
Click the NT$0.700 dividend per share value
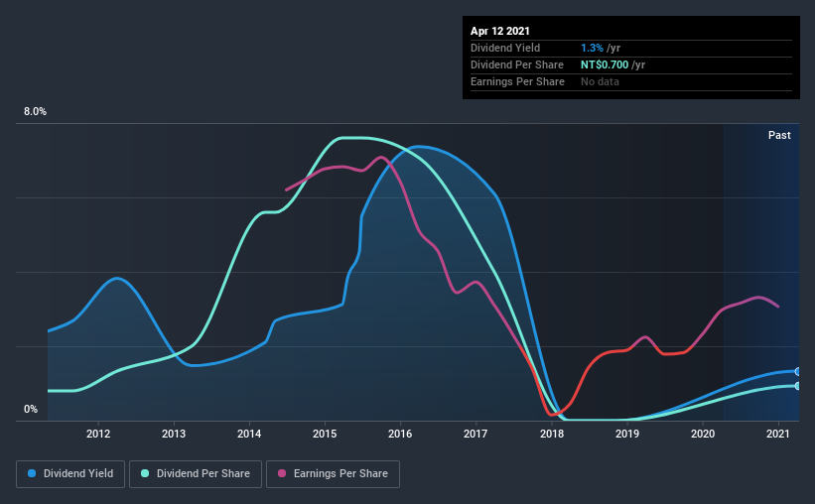605,64
